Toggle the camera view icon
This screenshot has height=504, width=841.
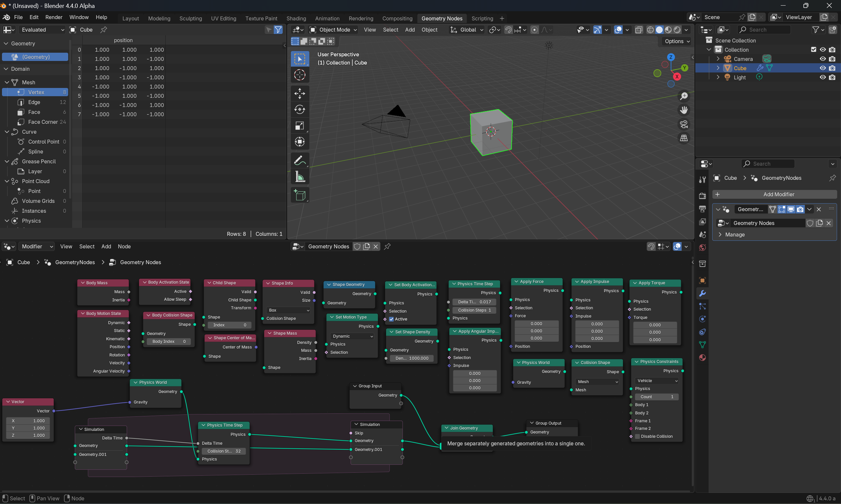click(x=684, y=124)
